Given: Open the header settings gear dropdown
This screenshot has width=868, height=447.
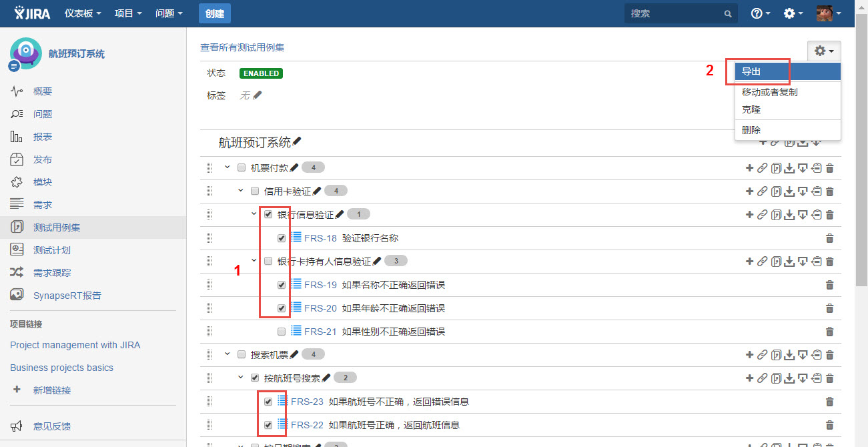Looking at the screenshot, I should pyautogui.click(x=793, y=13).
